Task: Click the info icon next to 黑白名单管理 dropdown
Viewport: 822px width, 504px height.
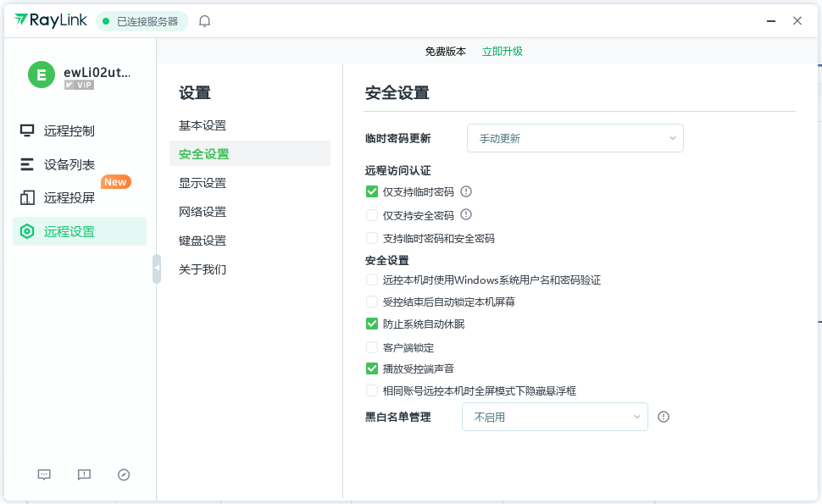Action: (x=664, y=417)
